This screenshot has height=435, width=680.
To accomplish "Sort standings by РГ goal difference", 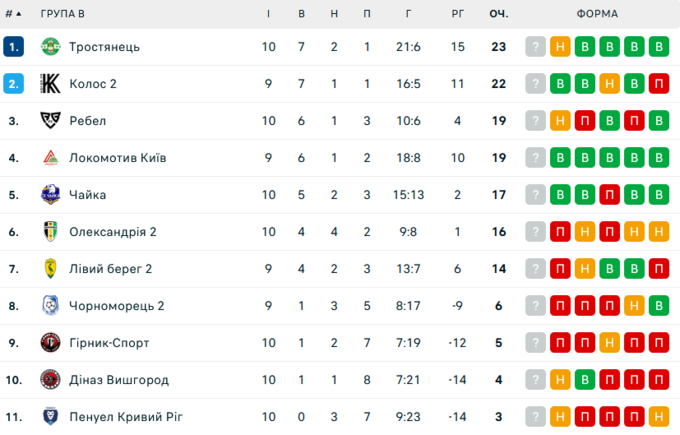I will [x=458, y=14].
